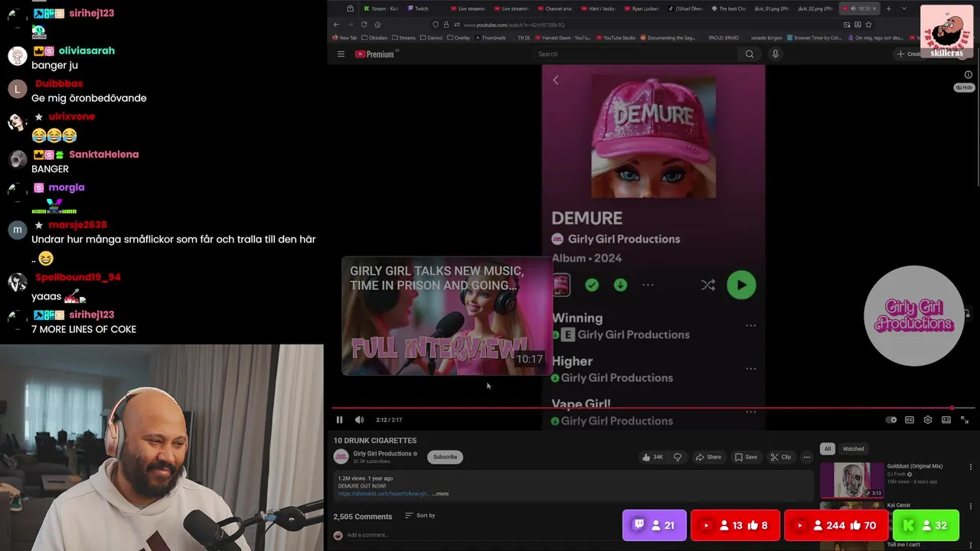Click chat username Spellbound19_94
The width and height of the screenshot is (980, 551).
click(x=78, y=277)
